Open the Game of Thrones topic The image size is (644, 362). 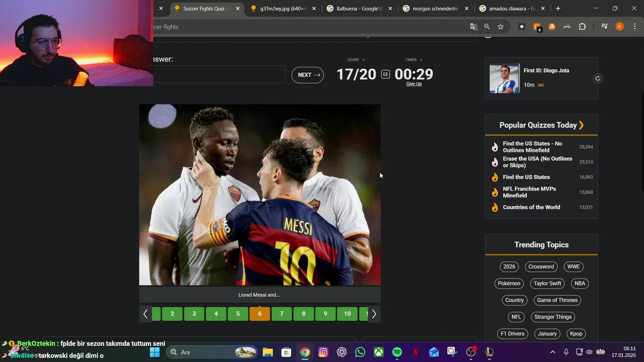pyautogui.click(x=557, y=300)
